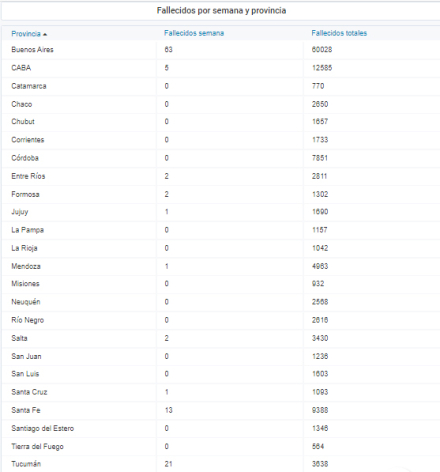Click the table title Fallecidos por semana y provincia
The height and width of the screenshot is (472, 440).
click(x=221, y=11)
